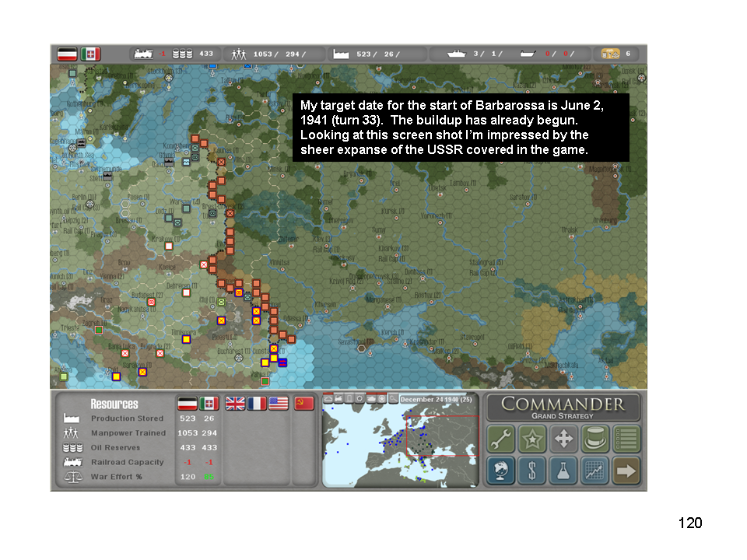Click the Italian flag in top bar
Viewport: 747px width, 560px height.
(91, 54)
